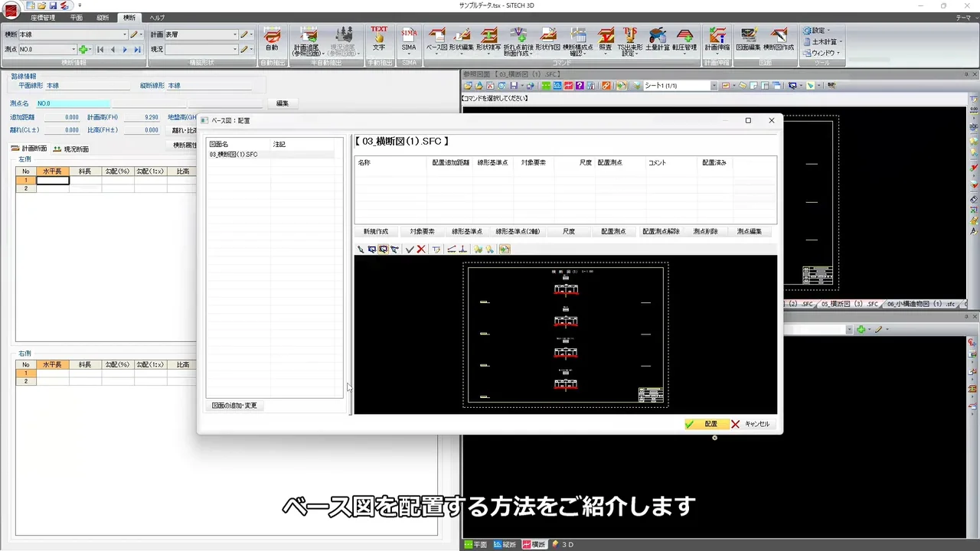Click 横断図作成 cross-section creation icon
The height and width of the screenshot is (551, 980).
tap(779, 39)
